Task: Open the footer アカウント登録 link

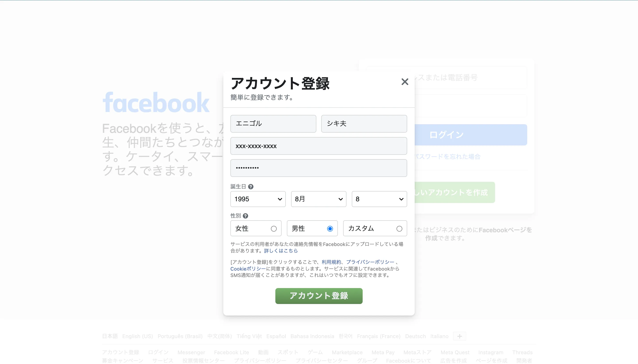Action: pos(121,352)
